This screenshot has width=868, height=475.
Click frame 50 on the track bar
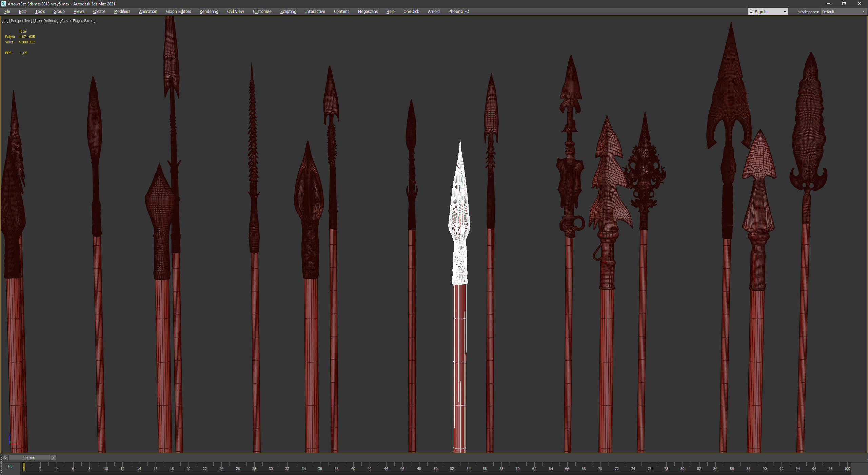pos(435,469)
